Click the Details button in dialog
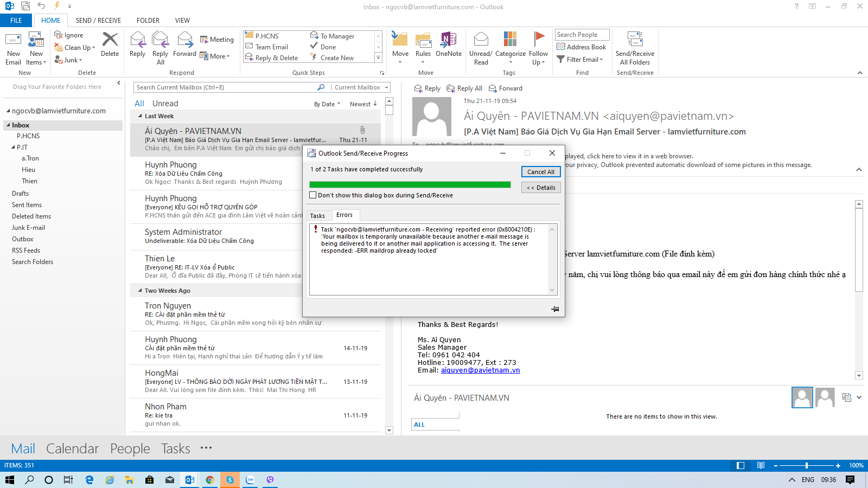 [x=541, y=188]
